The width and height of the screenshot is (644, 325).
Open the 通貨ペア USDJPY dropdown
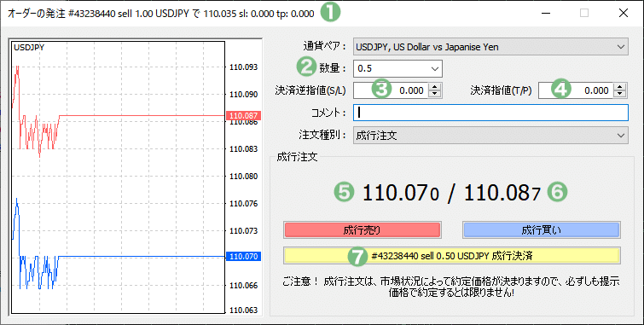click(490, 47)
